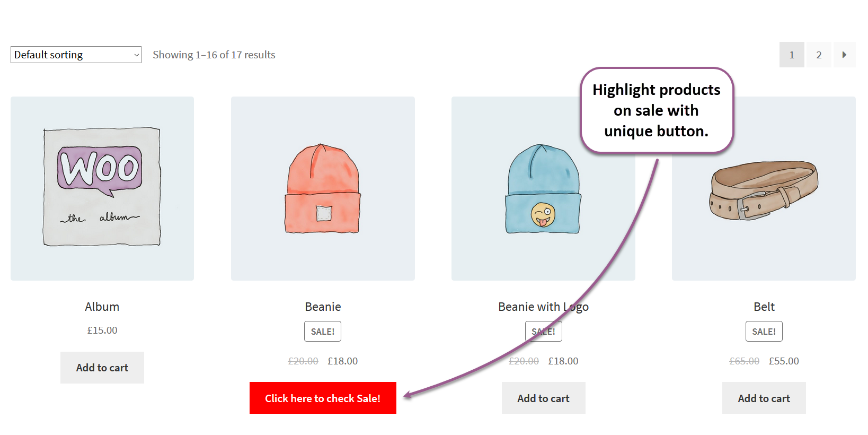
Task: Expand the sorting options arrow
Action: 135,55
